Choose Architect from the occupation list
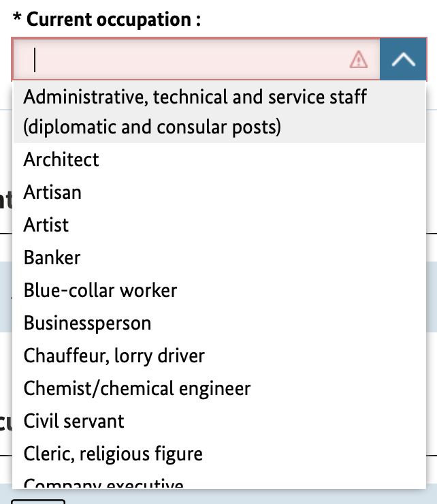The height and width of the screenshot is (504, 437). click(61, 159)
